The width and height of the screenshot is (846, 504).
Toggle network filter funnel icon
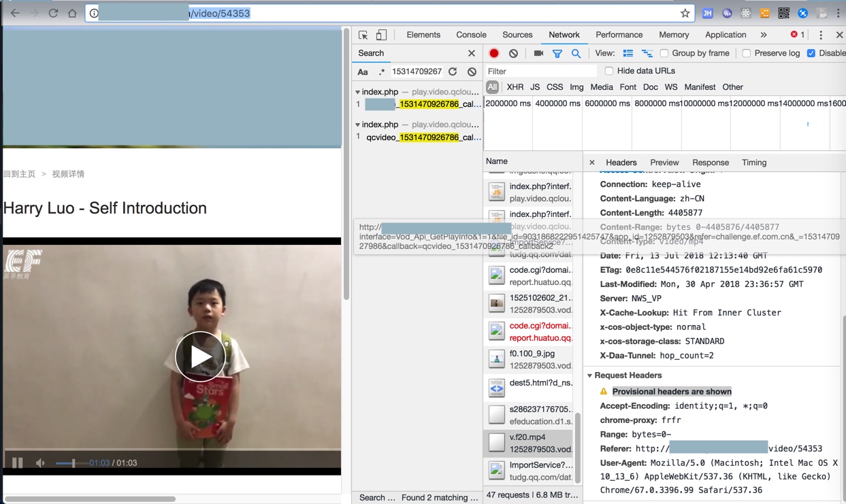[557, 53]
